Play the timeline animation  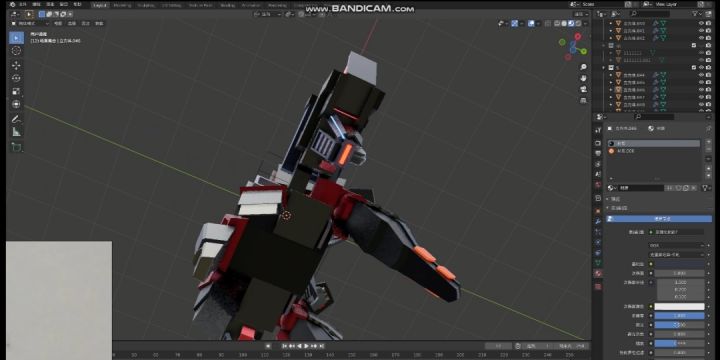tap(307, 346)
